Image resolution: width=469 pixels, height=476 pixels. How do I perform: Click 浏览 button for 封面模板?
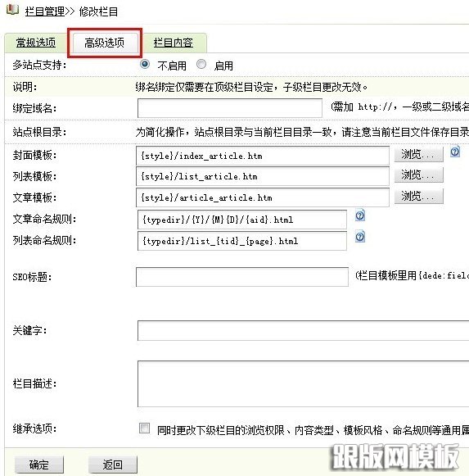(418, 155)
